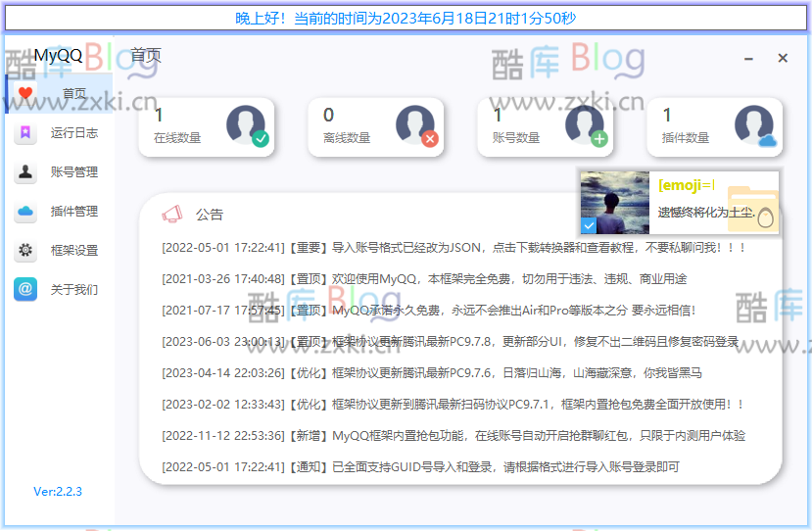The image size is (812, 531).
Task: Click the blue cloud icon for 插件管理
Action: tap(25, 211)
